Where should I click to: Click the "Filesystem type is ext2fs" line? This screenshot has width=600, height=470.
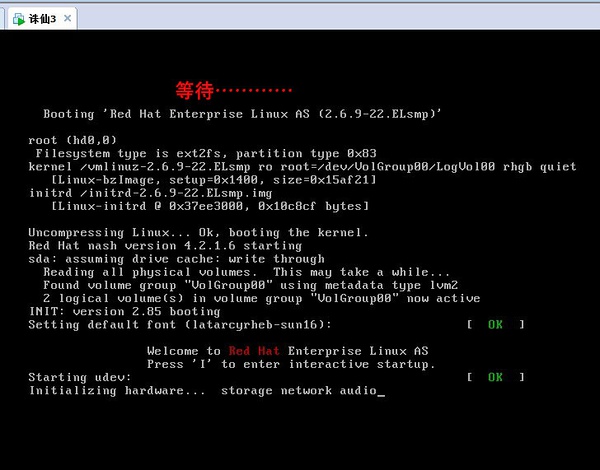206,153
